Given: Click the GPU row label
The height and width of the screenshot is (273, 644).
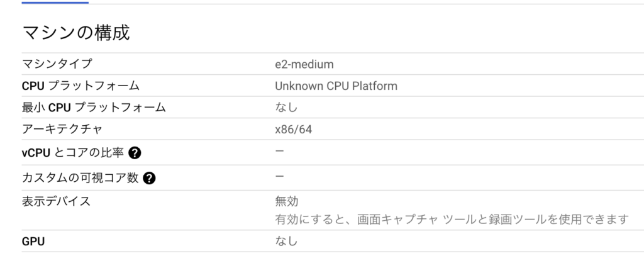Looking at the screenshot, I should (33, 242).
